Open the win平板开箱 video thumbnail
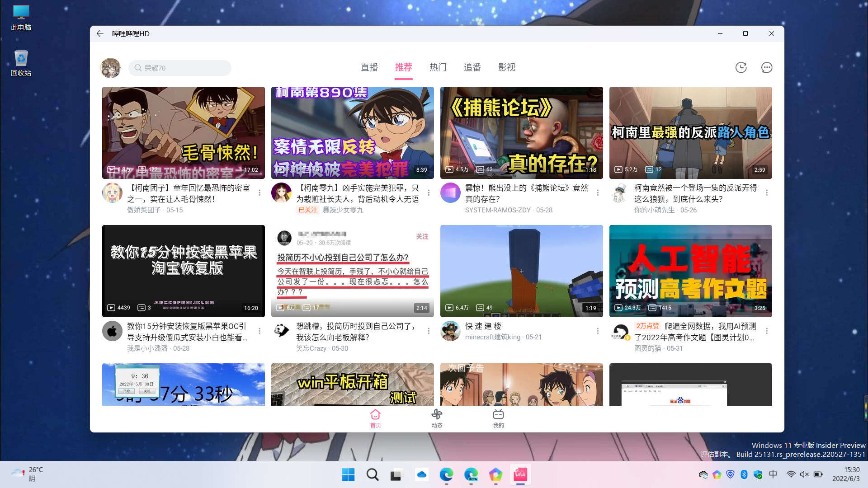 (353, 385)
